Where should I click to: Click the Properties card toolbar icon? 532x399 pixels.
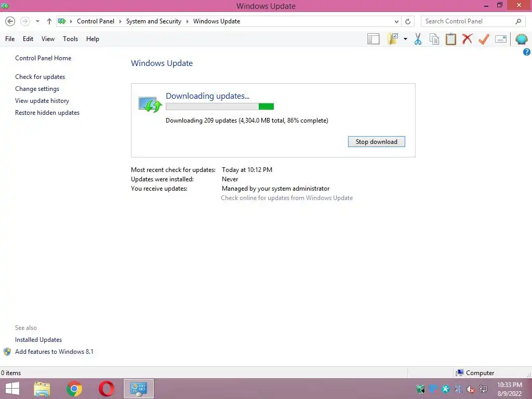pyautogui.click(x=501, y=39)
